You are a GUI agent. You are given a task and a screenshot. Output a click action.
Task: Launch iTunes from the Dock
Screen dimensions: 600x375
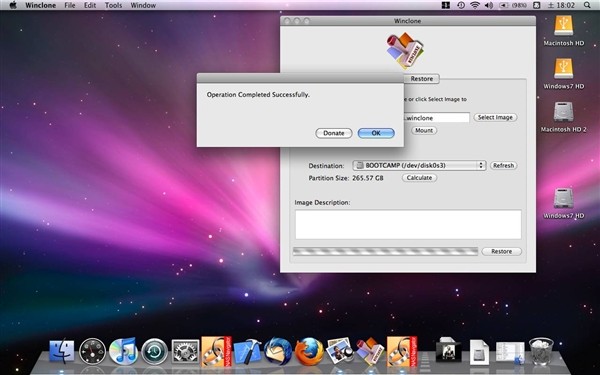pyautogui.click(x=123, y=351)
